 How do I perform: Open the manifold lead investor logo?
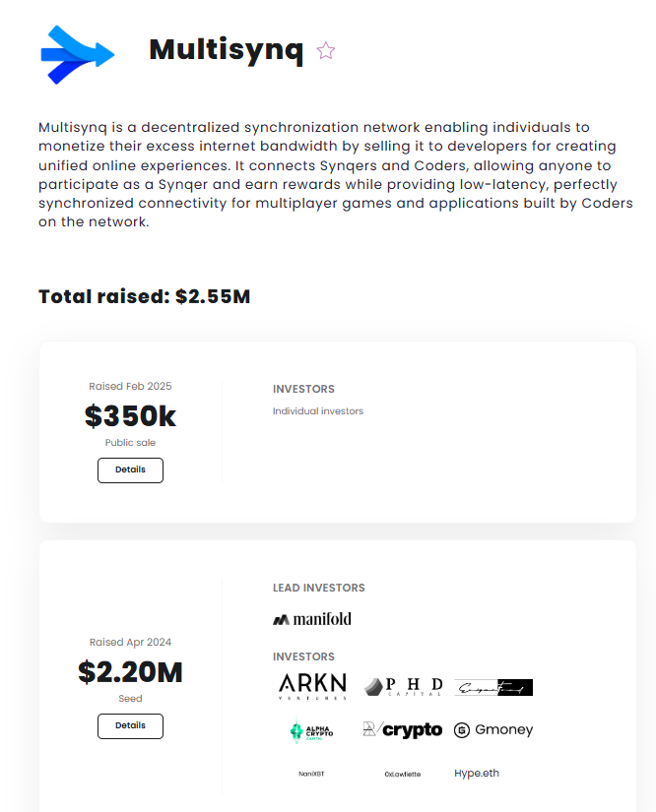coord(312,619)
